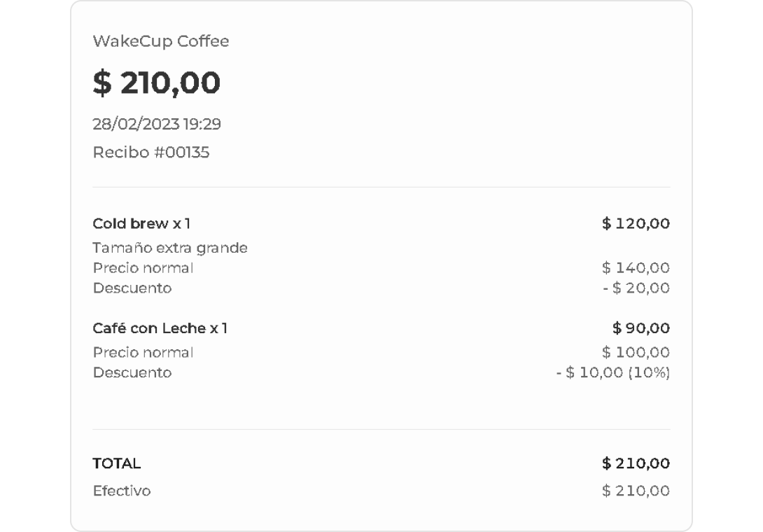
Task: Click the $ 140,00 normal price
Action: 636,268
